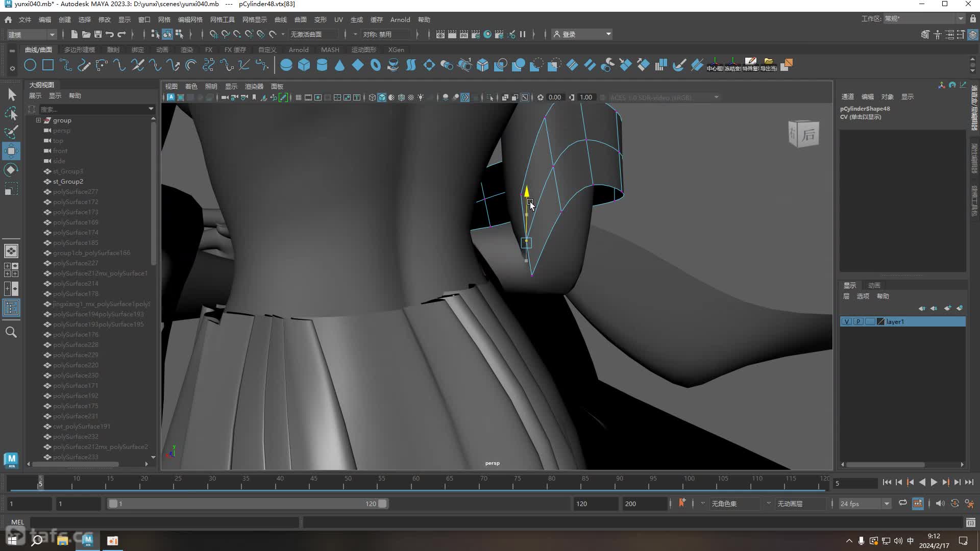
Task: Open the 通道 menu in Channel Box
Action: click(x=847, y=96)
